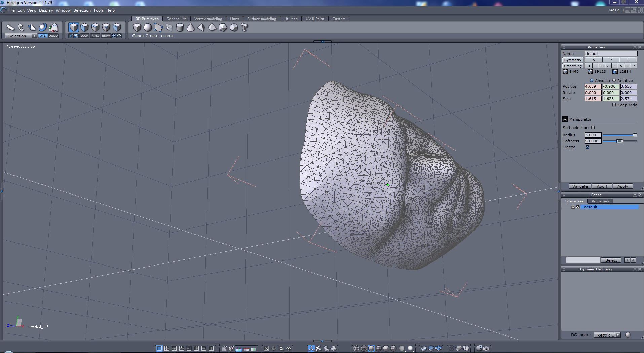Open the Scene panel options arrow
This screenshot has height=353, width=644.
(x=635, y=195)
